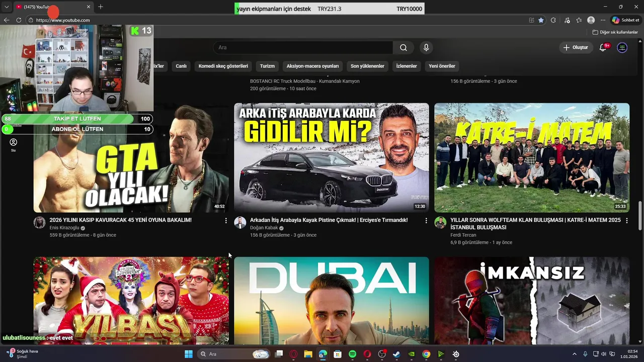644x362 pixels.
Task: Open the İMKANSIZ video thumbnail
Action: 532,301
